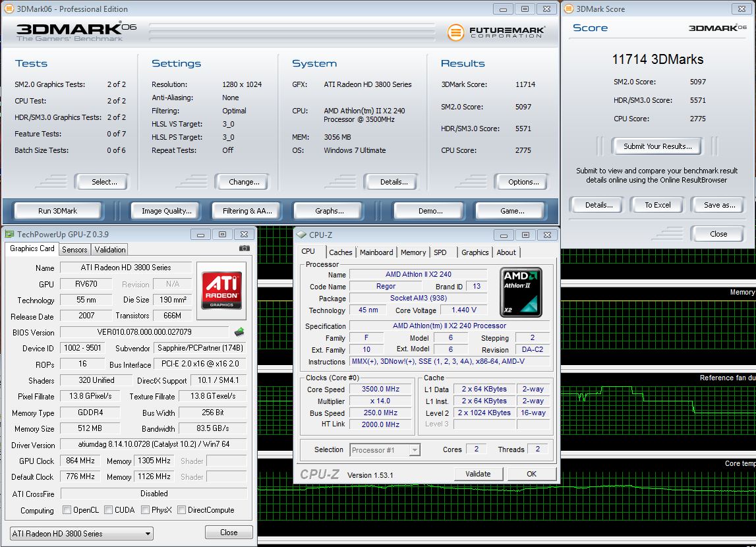Image resolution: width=756 pixels, height=547 pixels.
Task: Launch the Demo button
Action: (430, 211)
